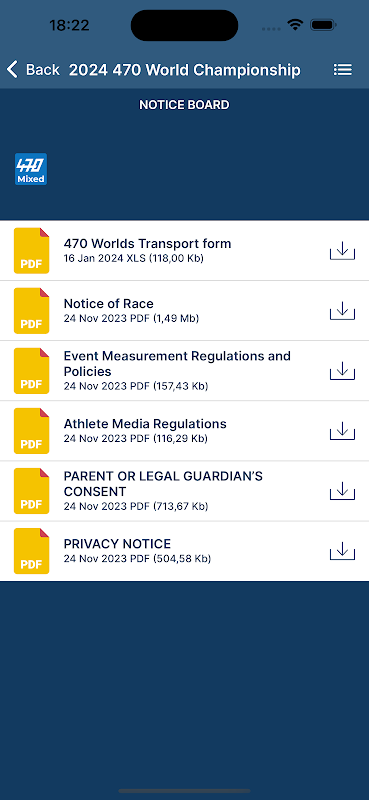Tap PDF icon next to Athlete Media Regulations
The height and width of the screenshot is (800, 369).
[31, 431]
